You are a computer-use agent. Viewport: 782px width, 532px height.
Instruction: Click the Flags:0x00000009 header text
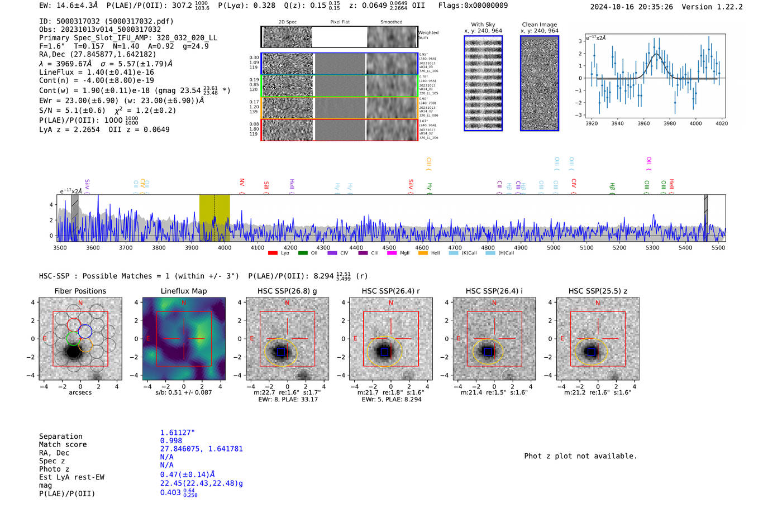coord(473,6)
